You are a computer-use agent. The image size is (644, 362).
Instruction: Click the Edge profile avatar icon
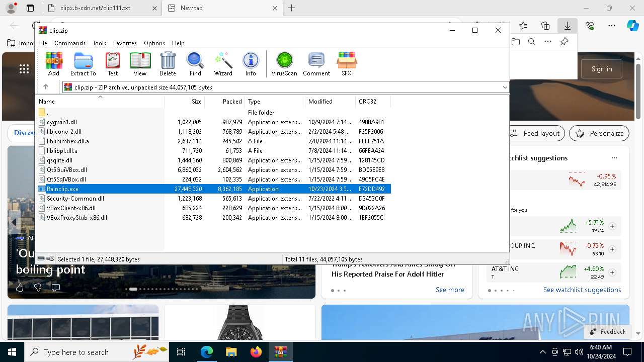(11, 8)
